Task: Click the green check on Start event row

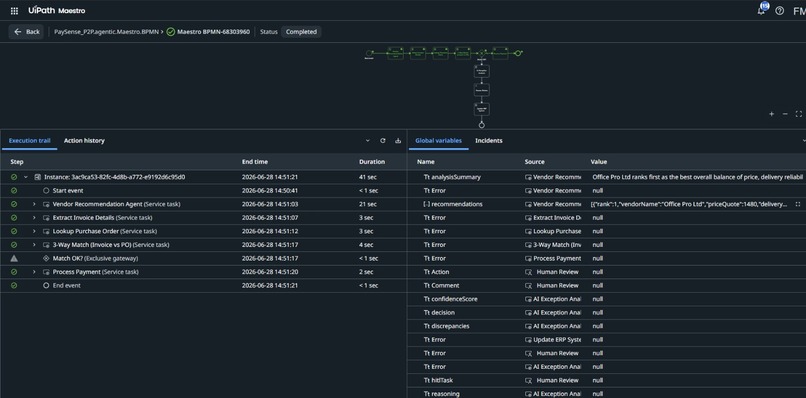Action: [x=14, y=190]
